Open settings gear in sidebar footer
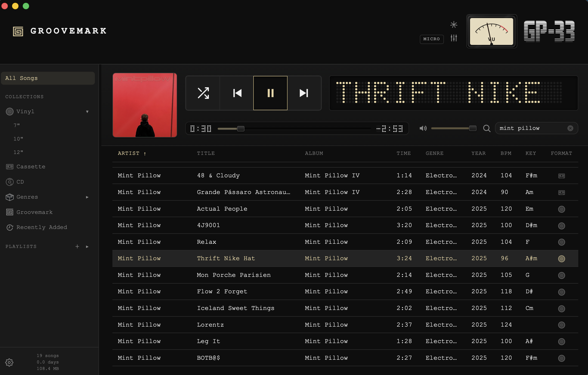Screen dimensions: 588x375 tap(9, 362)
